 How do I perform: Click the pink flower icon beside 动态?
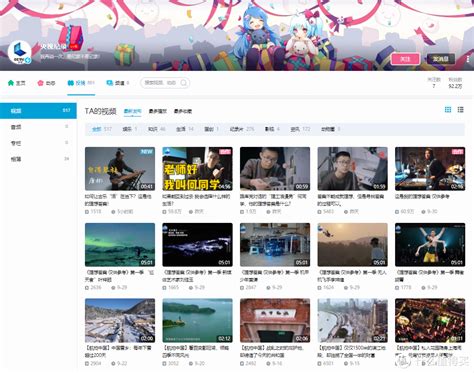coord(40,83)
